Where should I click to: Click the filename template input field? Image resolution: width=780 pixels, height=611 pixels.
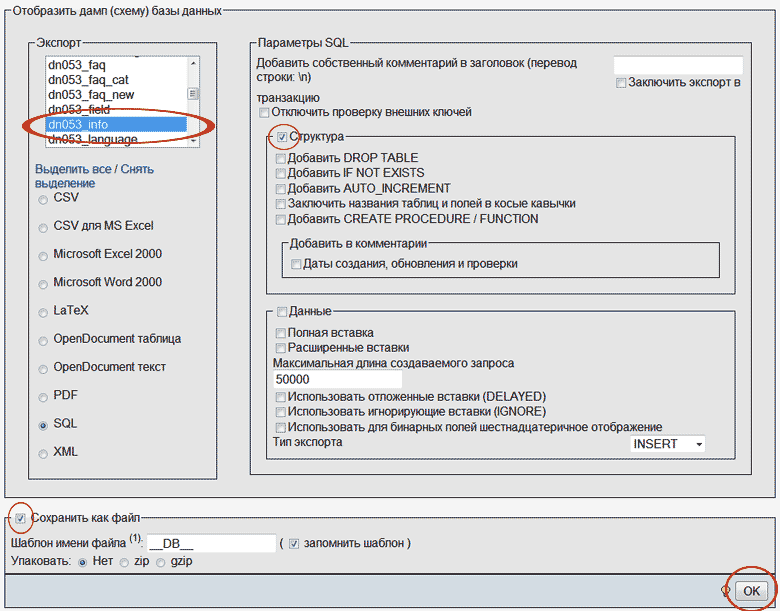210,543
